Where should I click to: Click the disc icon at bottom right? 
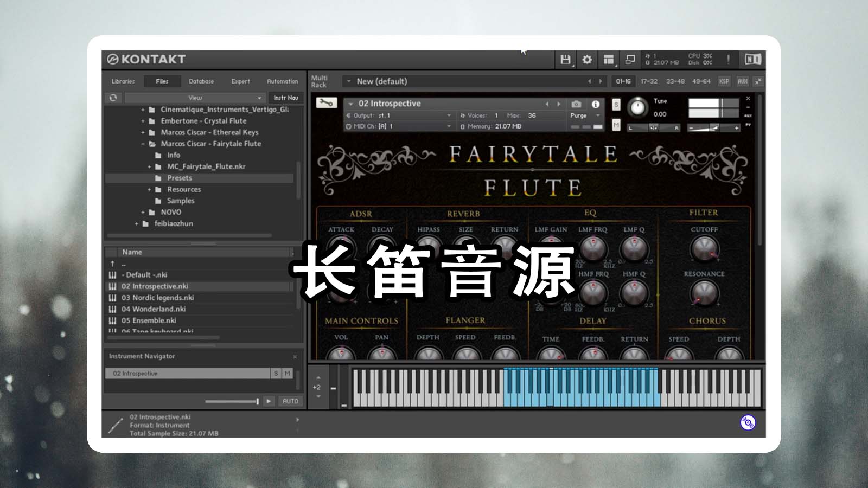point(748,422)
